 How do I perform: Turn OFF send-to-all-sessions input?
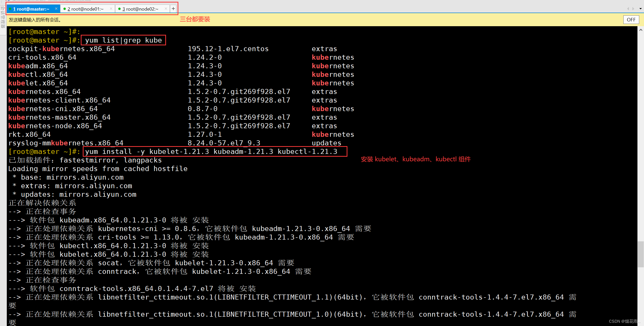(631, 20)
